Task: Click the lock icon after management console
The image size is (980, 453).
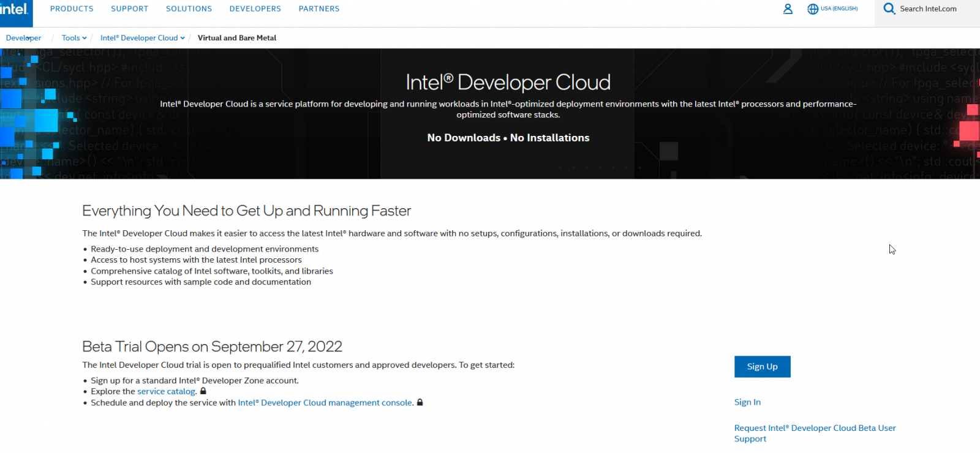Action: coord(420,402)
